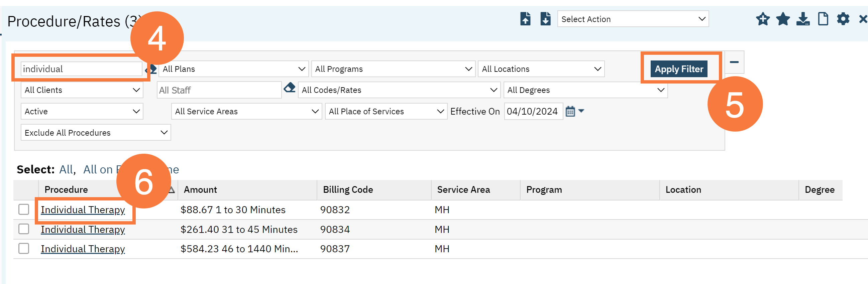Click the solid star favorites icon
Viewport: 868px width, 284px height.
(x=783, y=19)
